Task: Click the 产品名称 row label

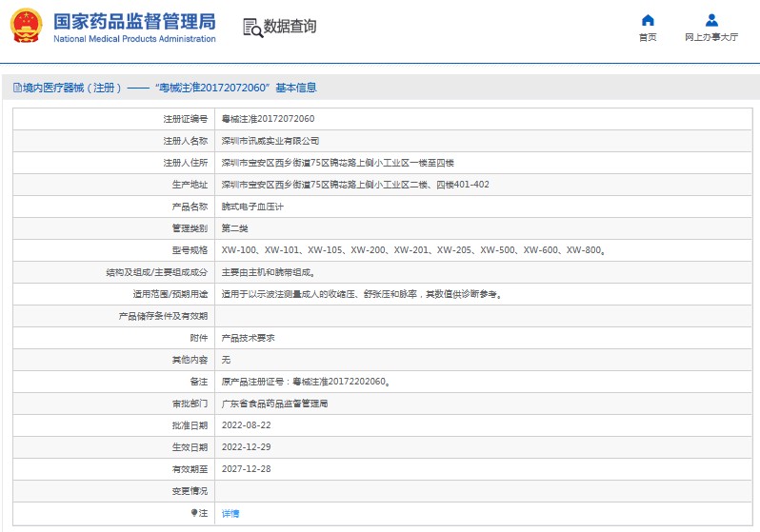Action: pyautogui.click(x=190, y=207)
